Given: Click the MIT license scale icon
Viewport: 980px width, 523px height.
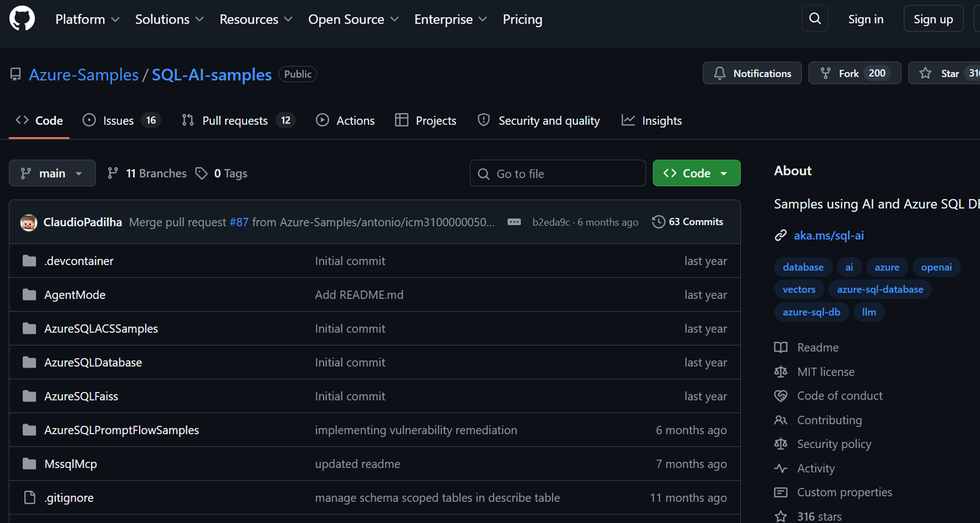Looking at the screenshot, I should click(x=781, y=372).
